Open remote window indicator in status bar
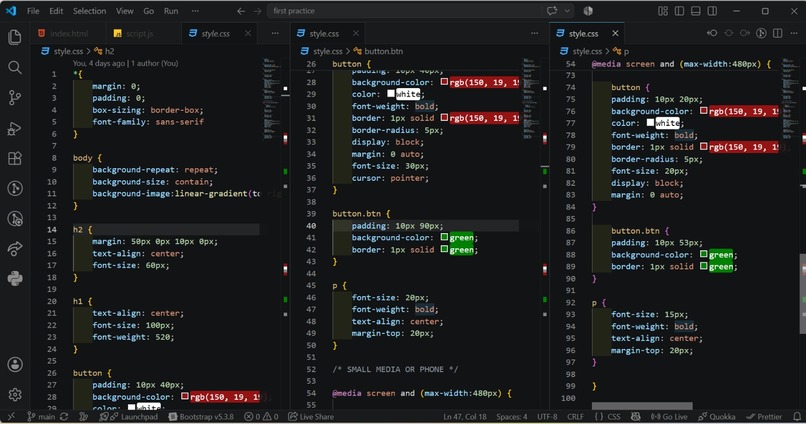This screenshot has height=424, width=806. pyautogui.click(x=11, y=417)
